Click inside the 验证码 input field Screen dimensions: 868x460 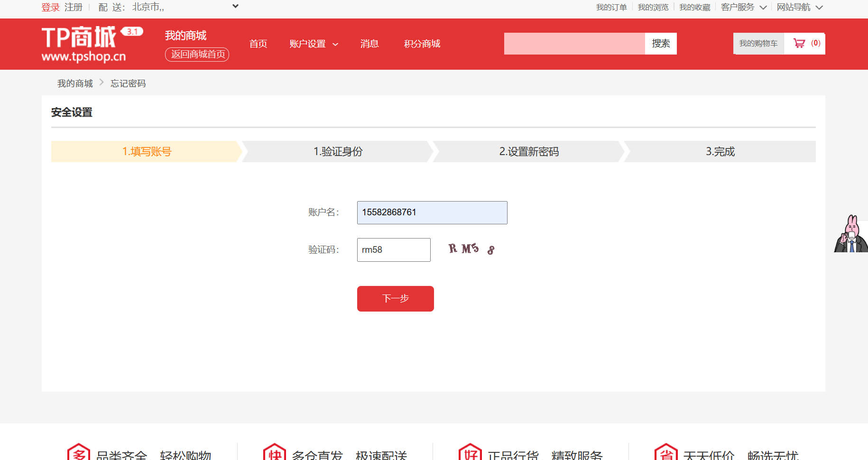click(394, 249)
